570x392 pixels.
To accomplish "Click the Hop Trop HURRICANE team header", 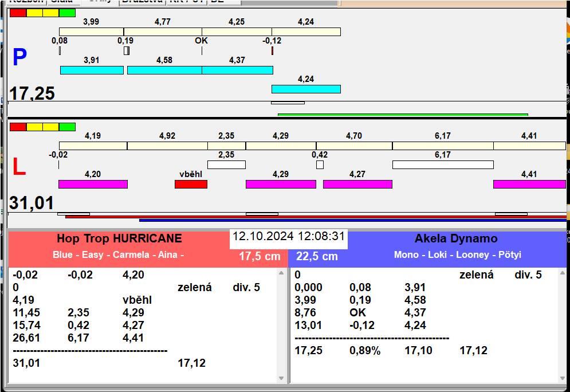I will point(119,239).
